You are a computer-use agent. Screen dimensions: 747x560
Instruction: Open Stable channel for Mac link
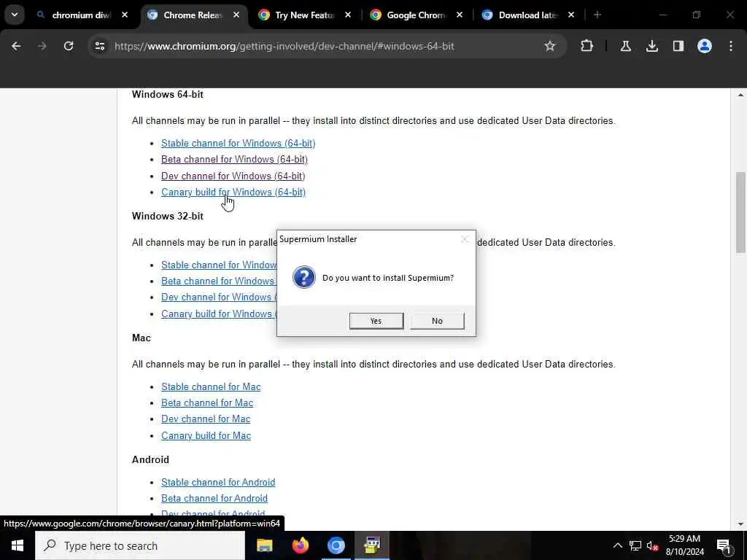[x=211, y=386]
